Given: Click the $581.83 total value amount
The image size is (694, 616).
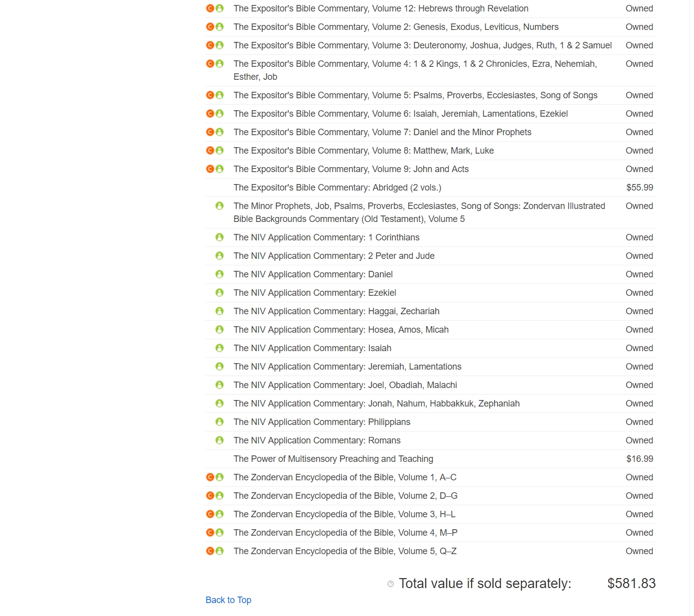Looking at the screenshot, I should coord(631,584).
